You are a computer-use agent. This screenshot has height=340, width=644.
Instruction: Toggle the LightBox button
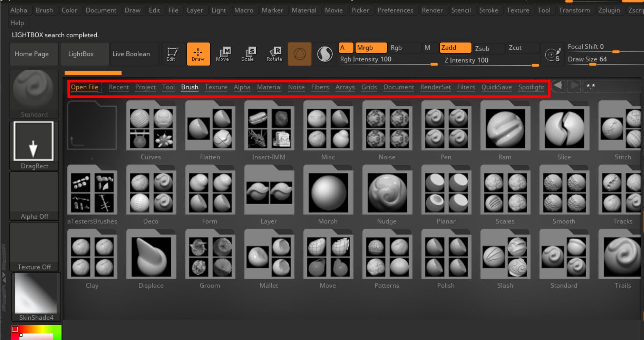tap(84, 54)
